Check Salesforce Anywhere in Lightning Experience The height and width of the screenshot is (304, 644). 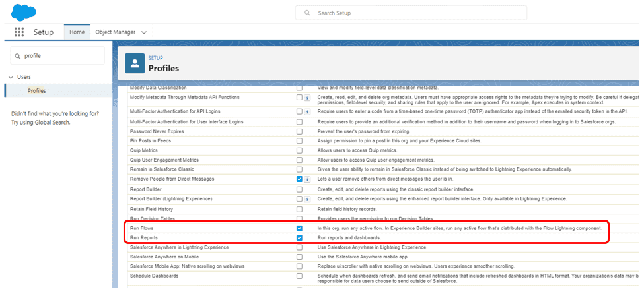click(299, 247)
